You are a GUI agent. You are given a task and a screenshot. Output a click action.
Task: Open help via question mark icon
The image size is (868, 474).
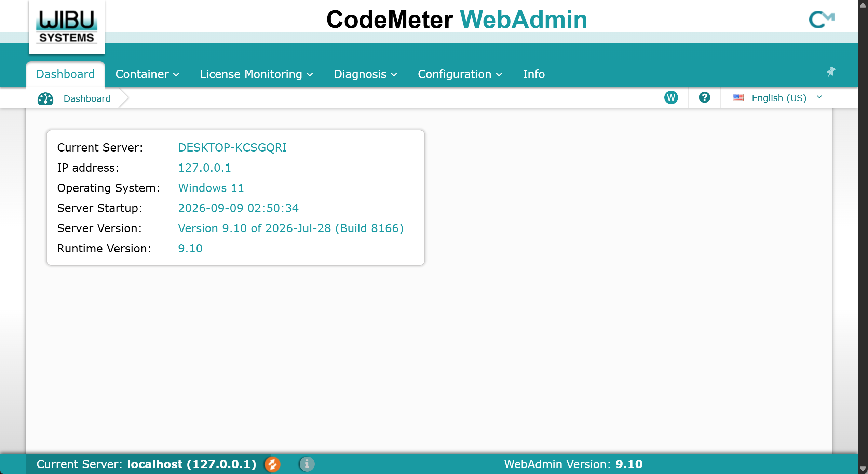click(x=704, y=97)
